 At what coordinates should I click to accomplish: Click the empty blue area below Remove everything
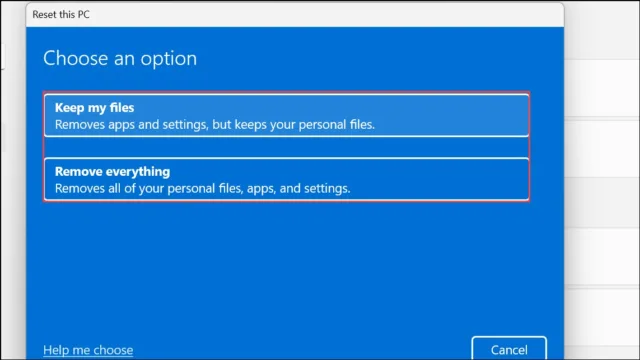[295, 265]
